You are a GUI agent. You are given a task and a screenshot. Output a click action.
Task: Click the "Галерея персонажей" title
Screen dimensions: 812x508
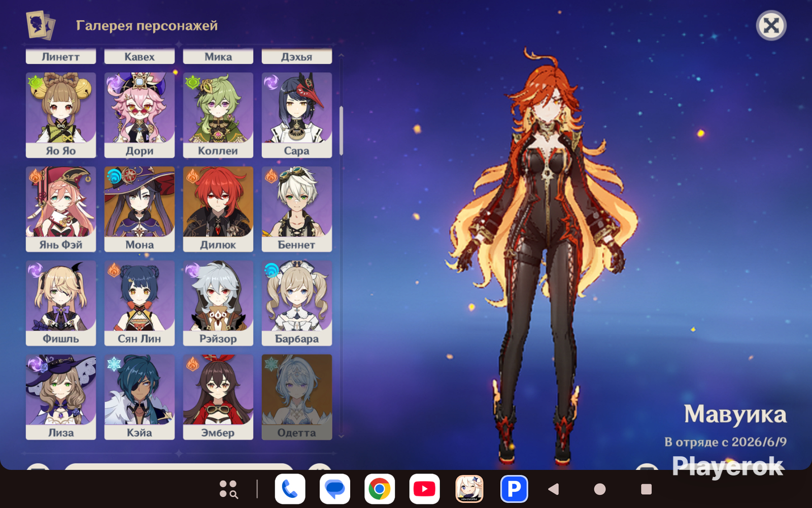147,26
